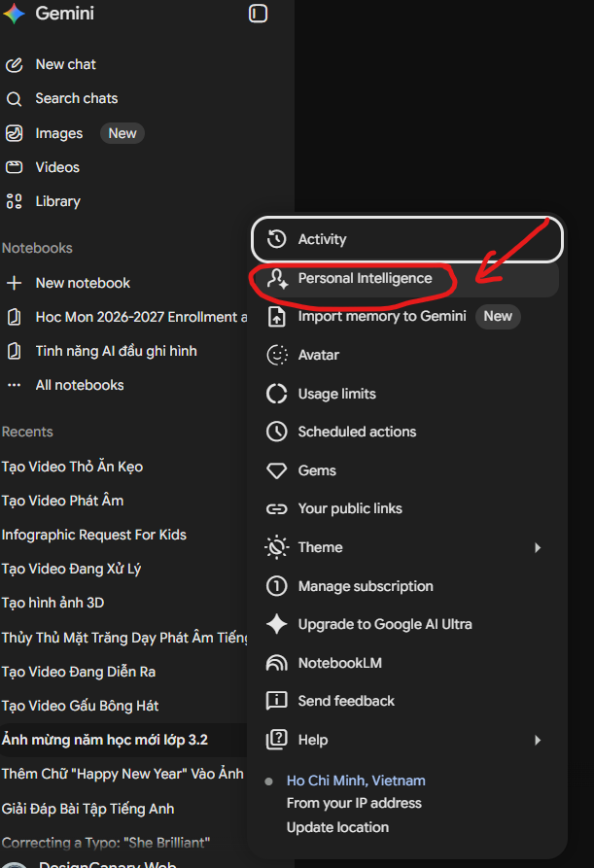This screenshot has height=868, width=594.
Task: Click the NotebookLM icon in the menu
Action: (x=277, y=663)
